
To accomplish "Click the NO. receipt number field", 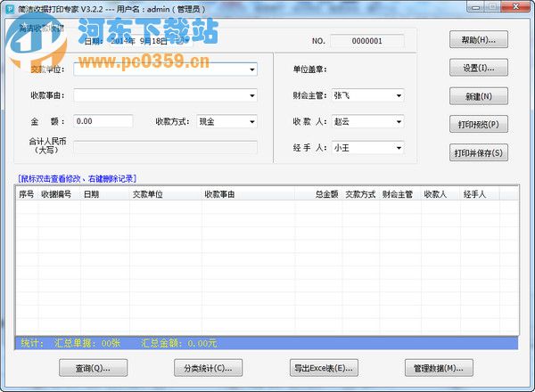I will [367, 41].
